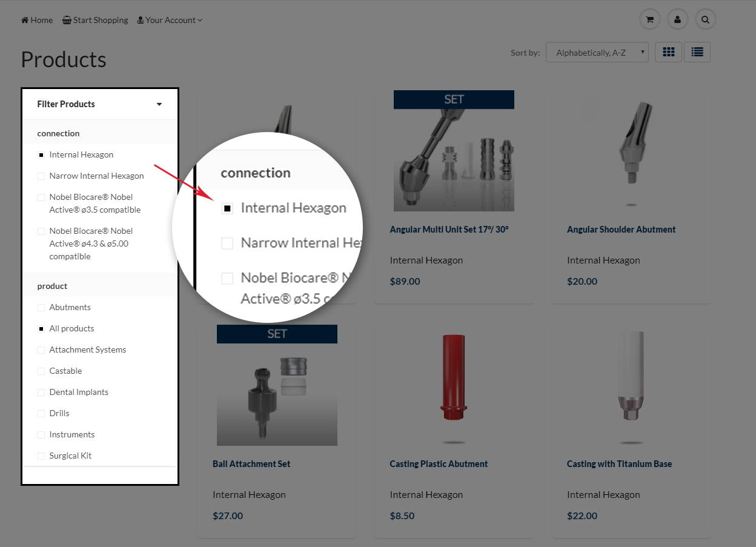Open the shopping cart icon
Image resolution: width=756 pixels, height=547 pixels.
point(649,19)
